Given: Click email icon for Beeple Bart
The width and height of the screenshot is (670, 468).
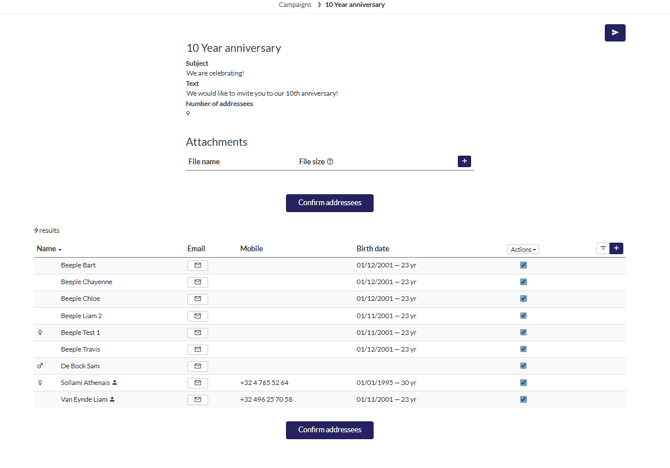Looking at the screenshot, I should coord(197,266).
